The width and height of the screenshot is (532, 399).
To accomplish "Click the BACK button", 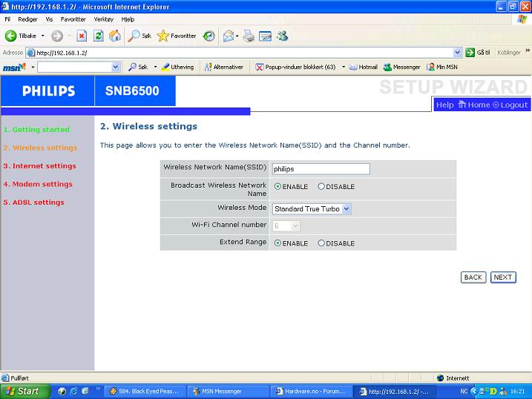I will [473, 277].
